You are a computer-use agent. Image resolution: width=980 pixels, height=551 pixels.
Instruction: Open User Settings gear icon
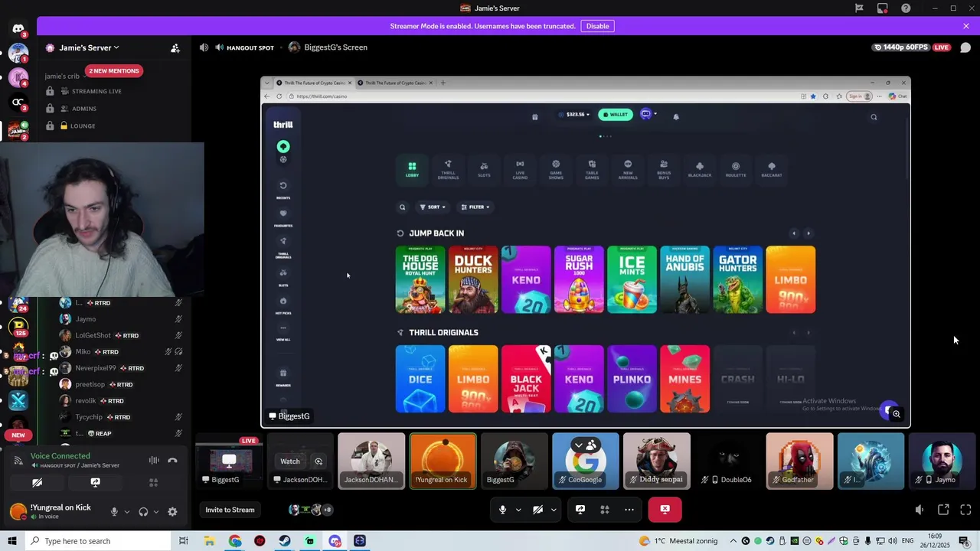(x=172, y=512)
